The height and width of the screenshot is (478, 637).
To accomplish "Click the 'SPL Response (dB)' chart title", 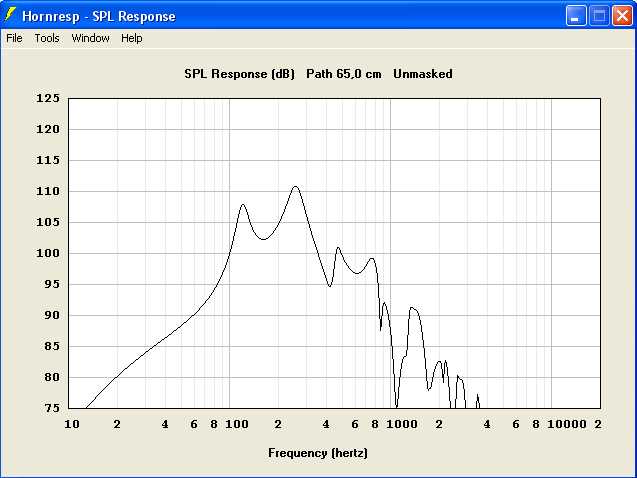I will click(x=239, y=74).
